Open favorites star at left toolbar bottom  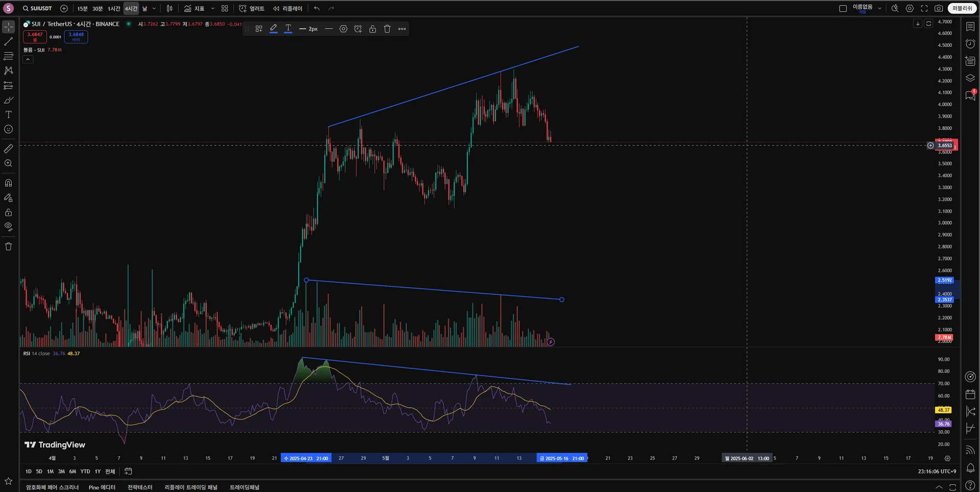(9, 481)
